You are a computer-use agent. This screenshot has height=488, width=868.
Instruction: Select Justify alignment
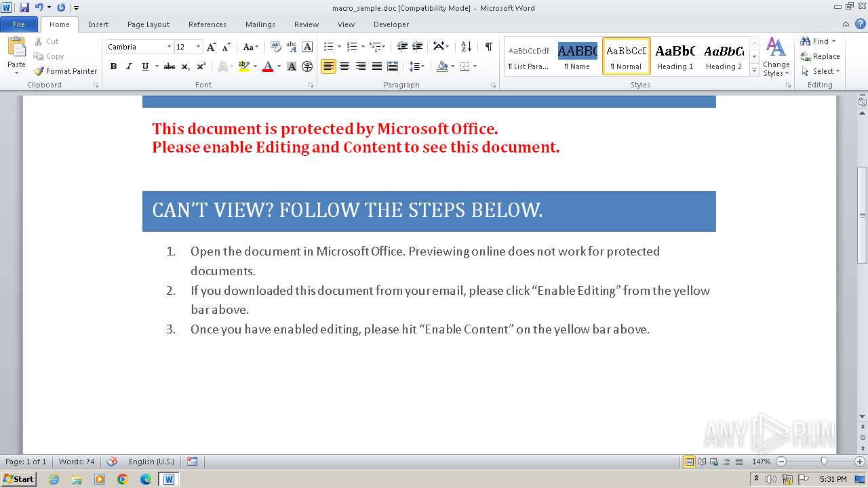click(376, 66)
